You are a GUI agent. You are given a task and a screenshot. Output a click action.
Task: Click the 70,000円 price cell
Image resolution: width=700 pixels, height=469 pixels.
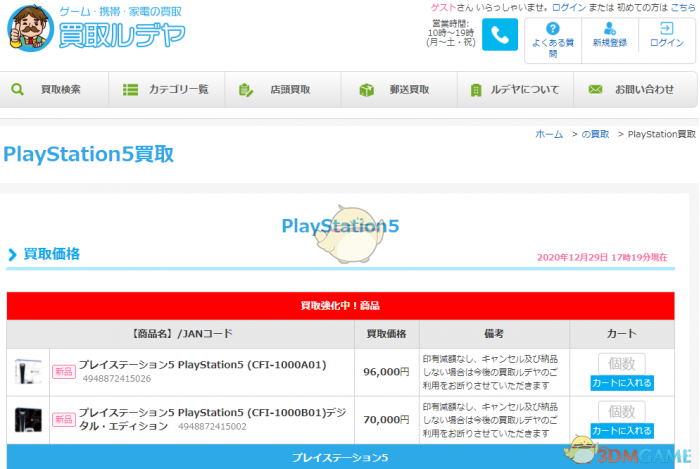[387, 420]
